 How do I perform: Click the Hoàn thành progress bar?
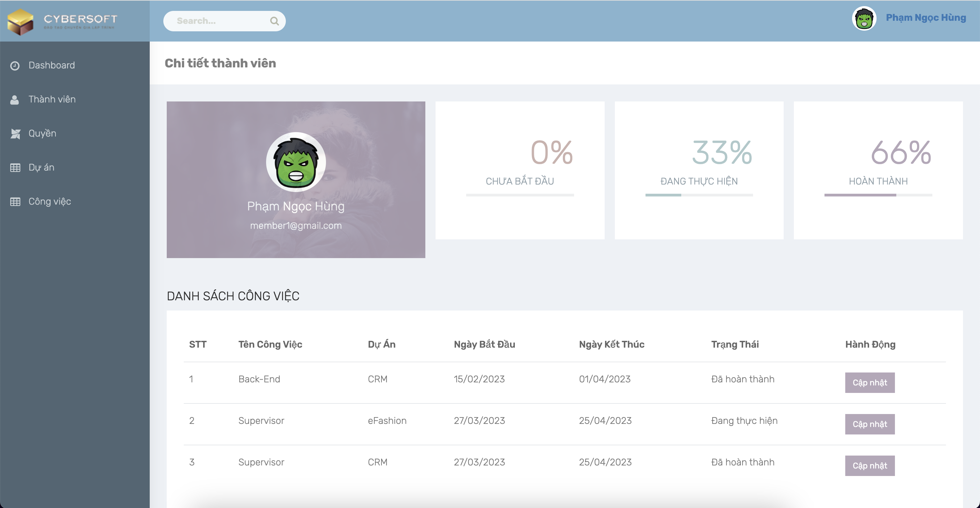tap(878, 195)
